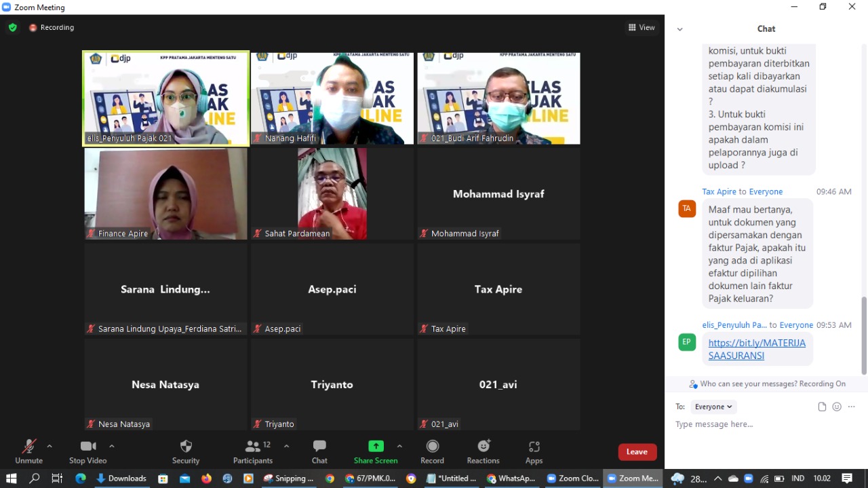Click the file attachment icon in chat
Screen dimensions: 868x488
coord(822,407)
